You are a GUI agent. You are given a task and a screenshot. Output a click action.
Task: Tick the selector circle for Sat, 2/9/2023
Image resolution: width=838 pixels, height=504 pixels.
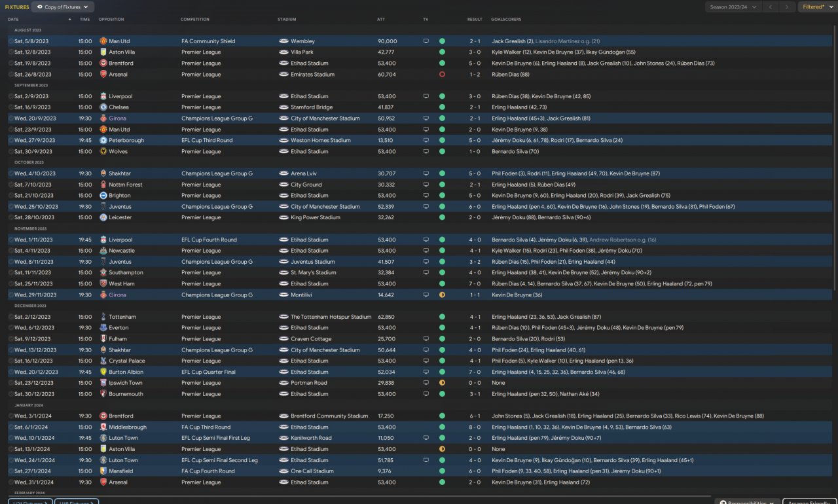point(11,96)
